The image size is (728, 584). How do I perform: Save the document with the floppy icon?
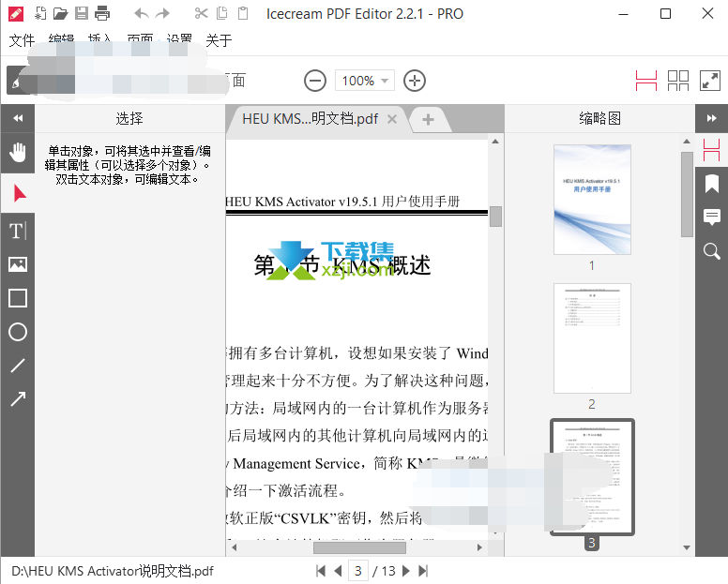click(x=82, y=13)
